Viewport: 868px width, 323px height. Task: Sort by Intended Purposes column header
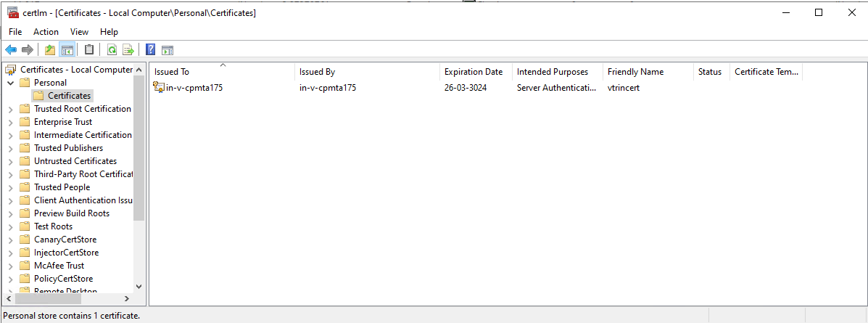558,72
